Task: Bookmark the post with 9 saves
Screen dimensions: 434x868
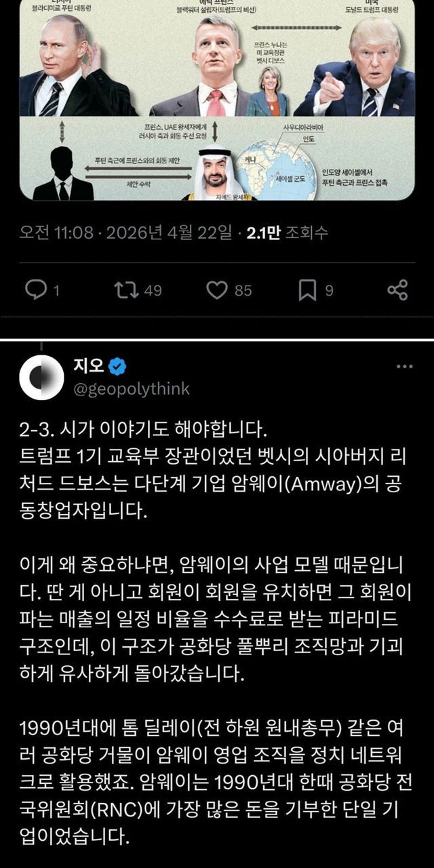Action: click(307, 290)
